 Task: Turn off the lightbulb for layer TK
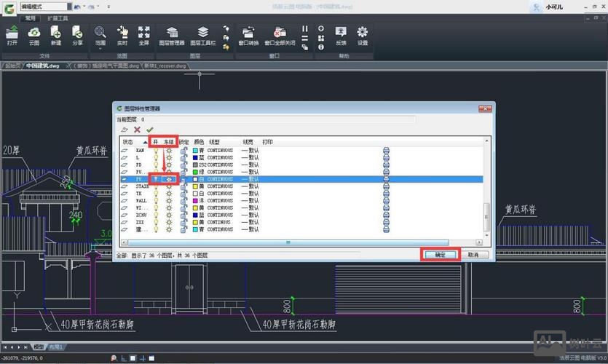click(x=156, y=194)
